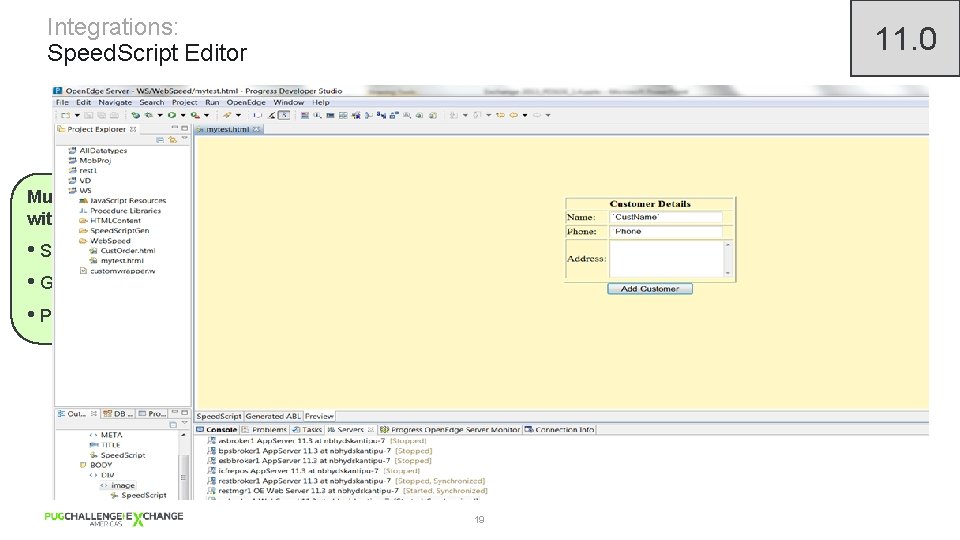Image resolution: width=960 pixels, height=540 pixels.
Task: Select the Outline view tab
Action: pos(77,414)
